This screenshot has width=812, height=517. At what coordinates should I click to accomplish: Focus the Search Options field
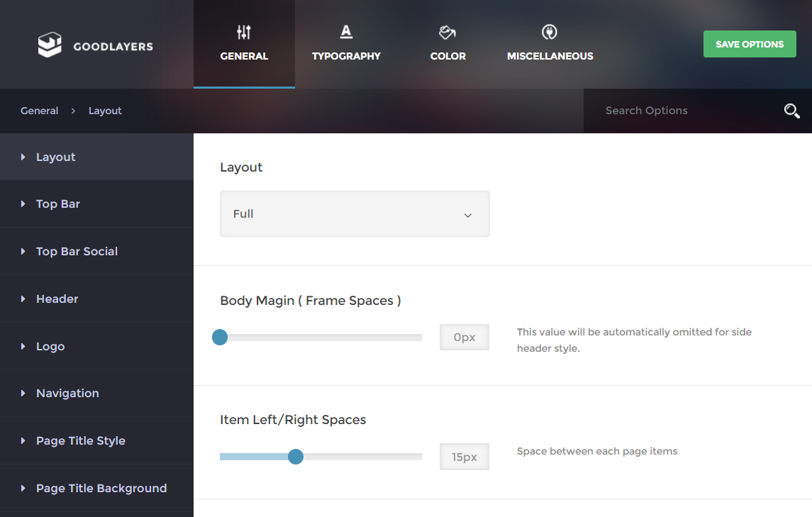681,111
